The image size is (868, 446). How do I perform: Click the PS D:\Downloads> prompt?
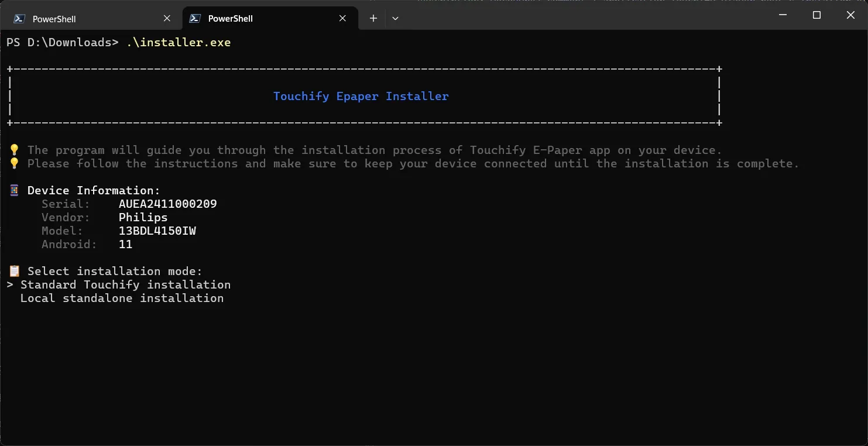click(63, 43)
